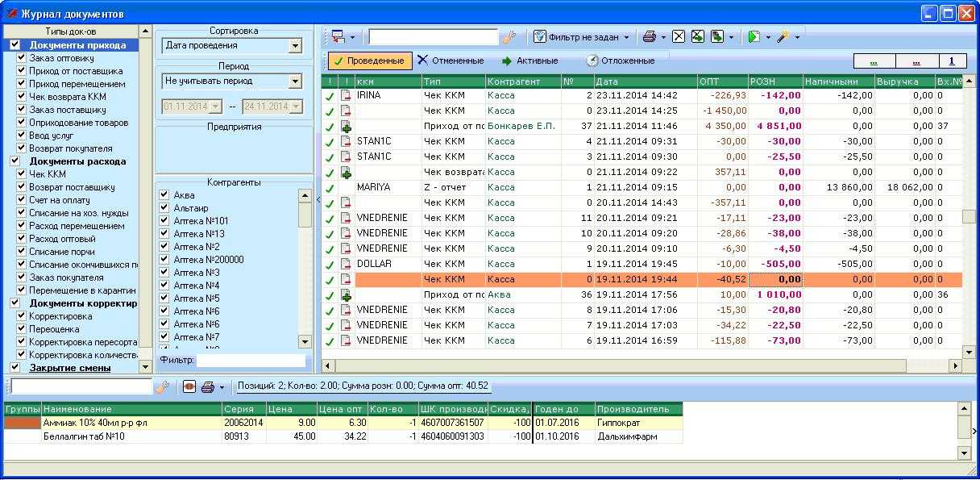Click the filter icon of Фильтр не задан
980x480 pixels.
coord(540,37)
